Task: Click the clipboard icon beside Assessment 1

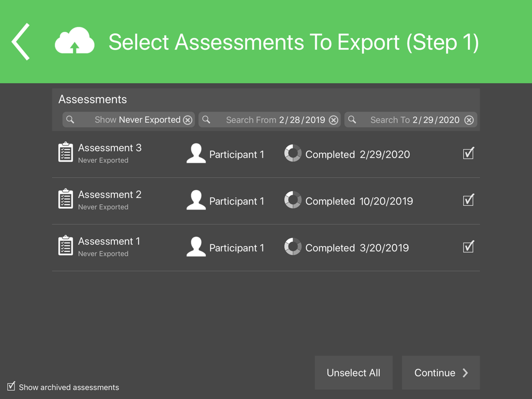Action: 65,246
